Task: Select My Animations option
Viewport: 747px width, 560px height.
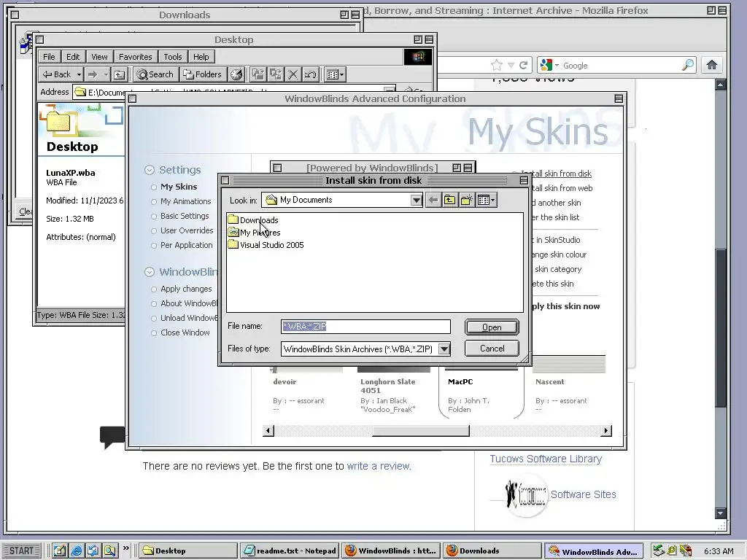Action: click(185, 201)
